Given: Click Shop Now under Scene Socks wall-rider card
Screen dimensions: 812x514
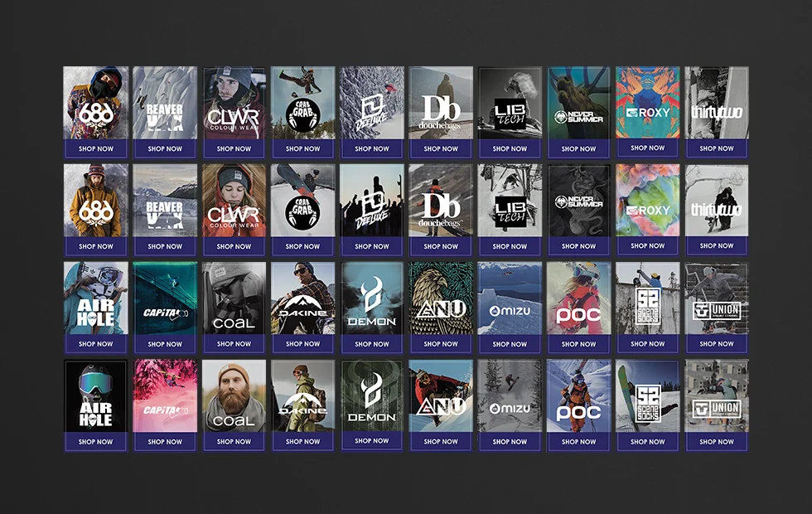Looking at the screenshot, I should 647,344.
